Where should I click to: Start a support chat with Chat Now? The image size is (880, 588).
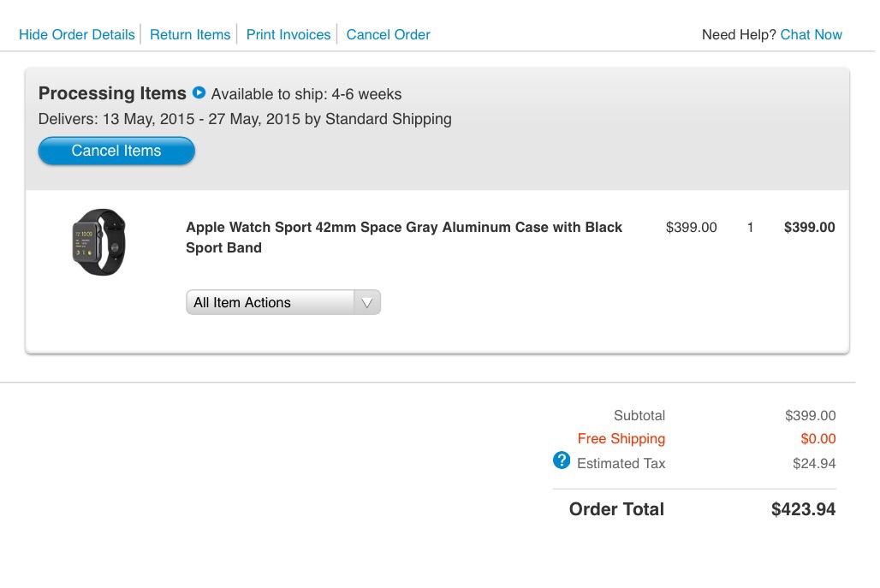811,35
